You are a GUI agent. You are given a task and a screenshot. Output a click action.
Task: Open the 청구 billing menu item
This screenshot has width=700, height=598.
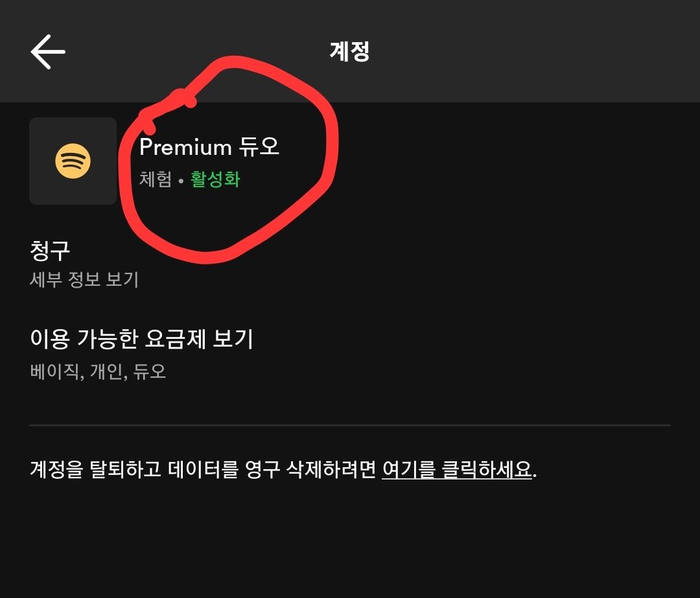50,249
